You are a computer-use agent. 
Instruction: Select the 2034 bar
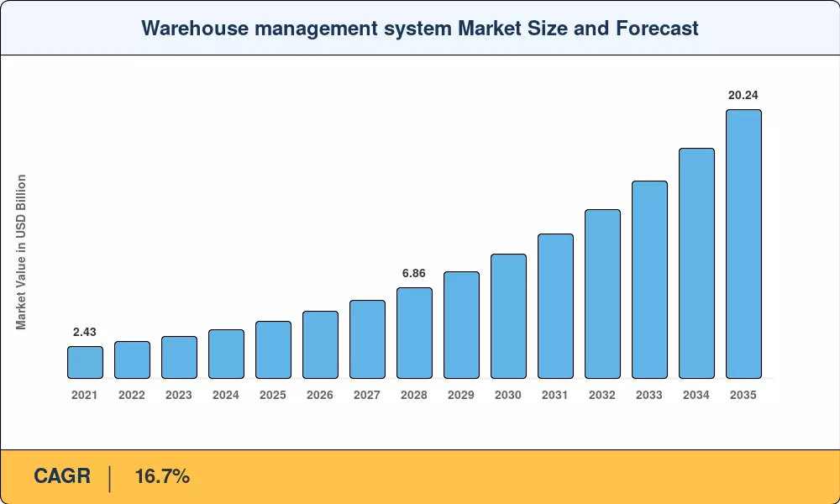point(697,264)
